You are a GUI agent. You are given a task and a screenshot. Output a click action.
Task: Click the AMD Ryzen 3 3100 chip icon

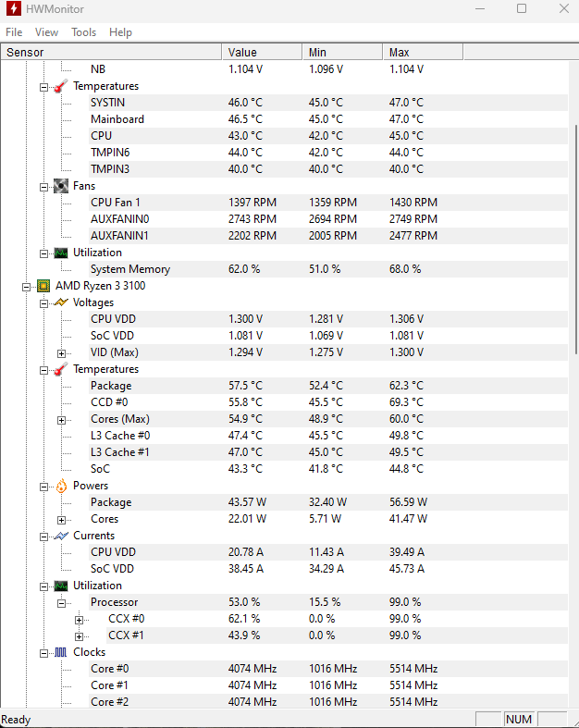[43, 286]
